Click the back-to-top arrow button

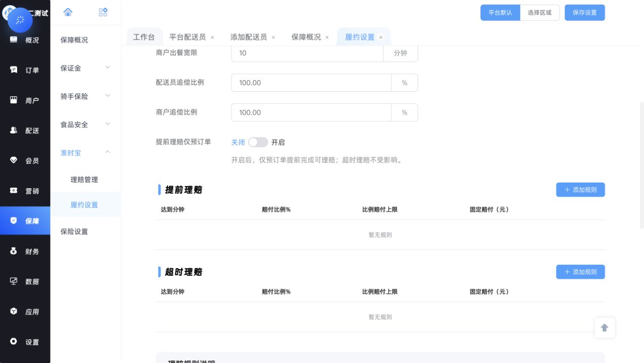(605, 328)
